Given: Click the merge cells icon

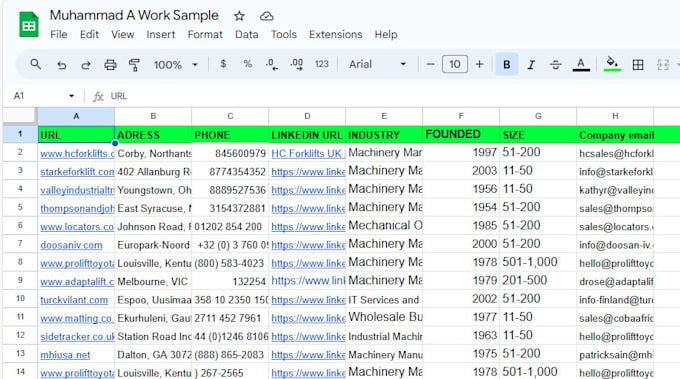Looking at the screenshot, I should coord(663,65).
